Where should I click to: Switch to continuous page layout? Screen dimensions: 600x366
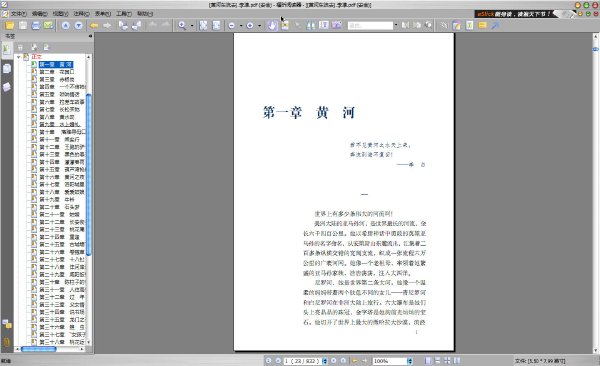click(x=437, y=361)
